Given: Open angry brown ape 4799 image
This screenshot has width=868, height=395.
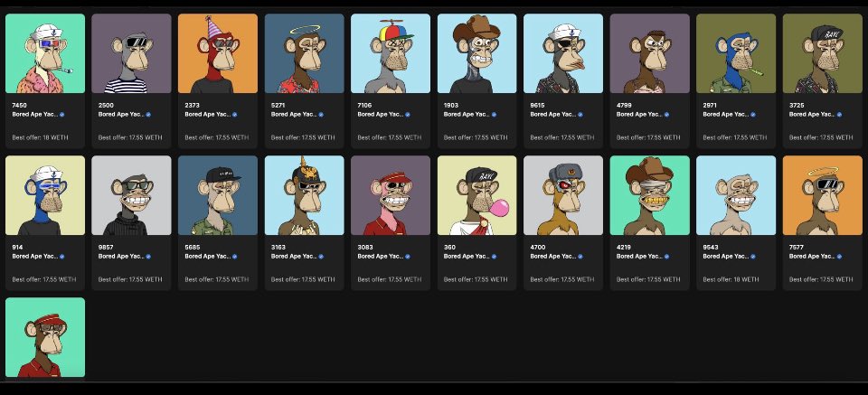Looking at the screenshot, I should [x=650, y=53].
